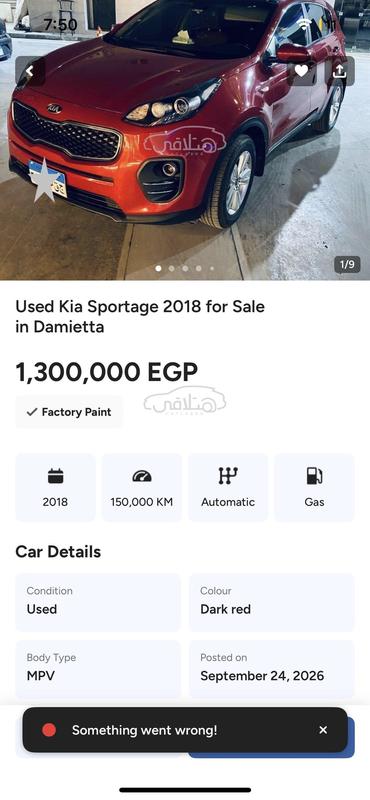The width and height of the screenshot is (370, 800).
Task: Tap the Condition Used detail card
Action: point(98,602)
